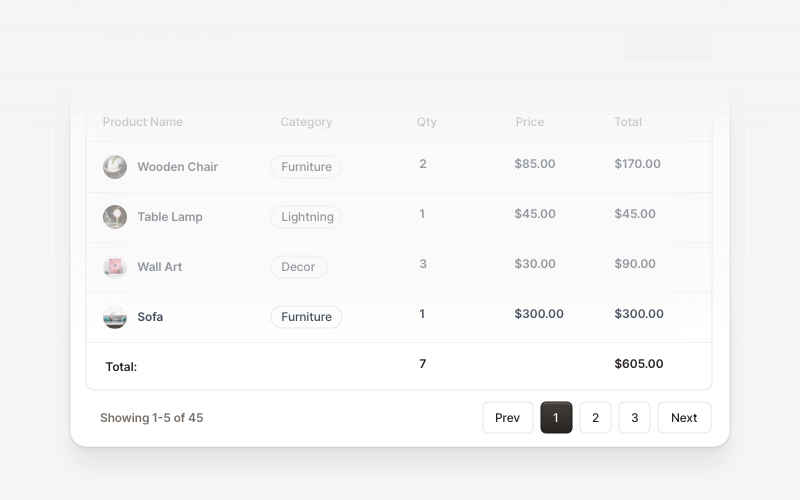Sort by Price column header
The height and width of the screenshot is (500, 800).
coord(530,122)
